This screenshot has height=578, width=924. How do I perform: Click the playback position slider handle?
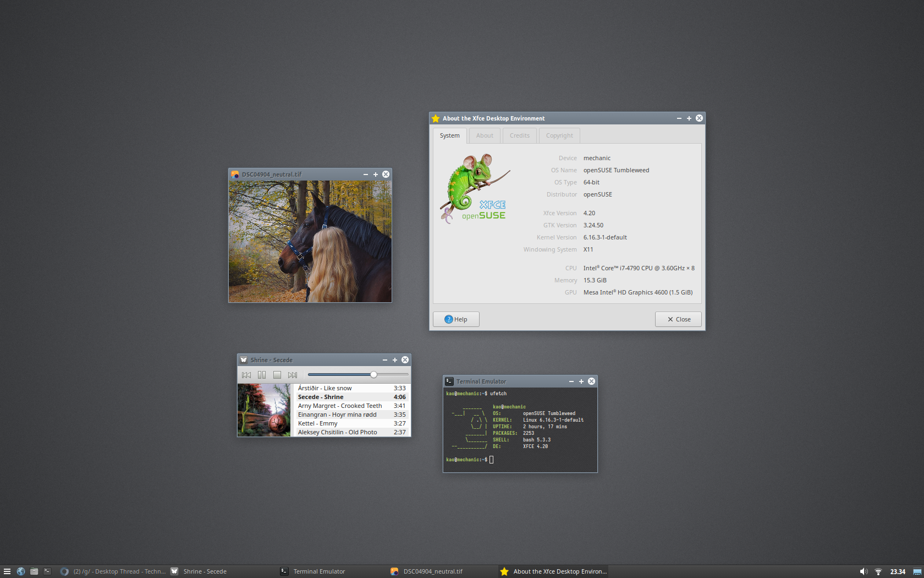(x=373, y=375)
